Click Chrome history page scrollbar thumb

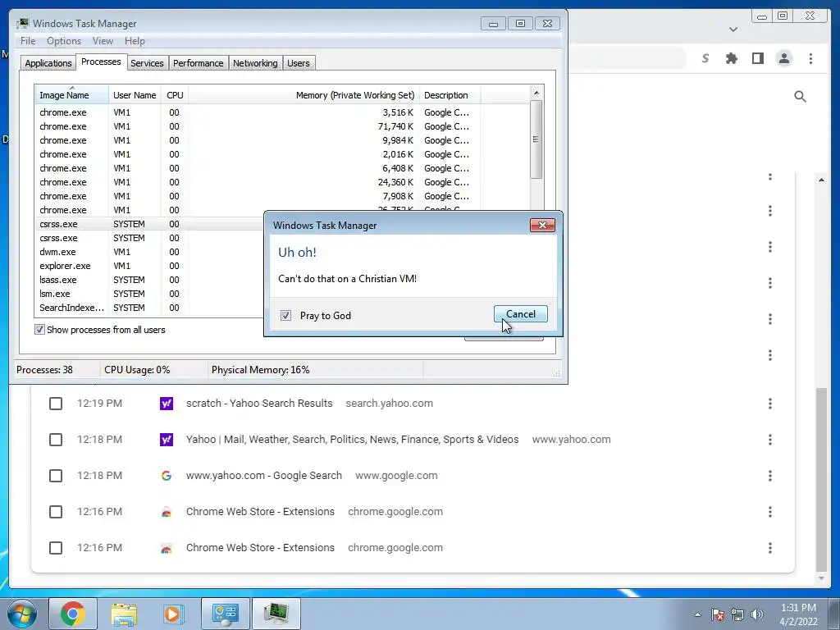point(820,480)
